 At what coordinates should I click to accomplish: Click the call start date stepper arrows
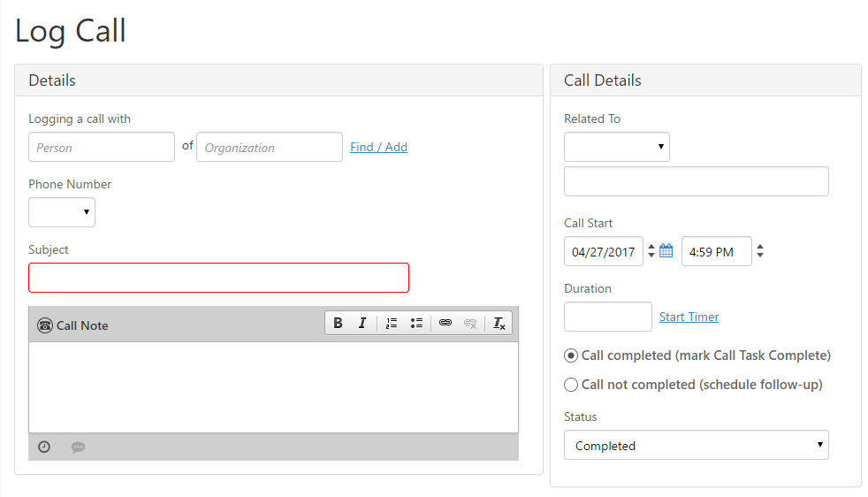click(x=651, y=251)
